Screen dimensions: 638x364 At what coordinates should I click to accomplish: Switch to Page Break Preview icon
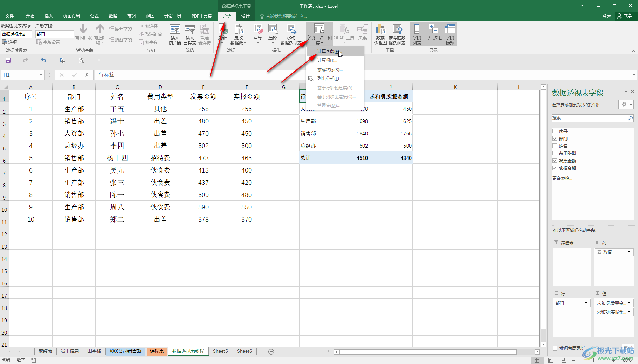point(564,360)
